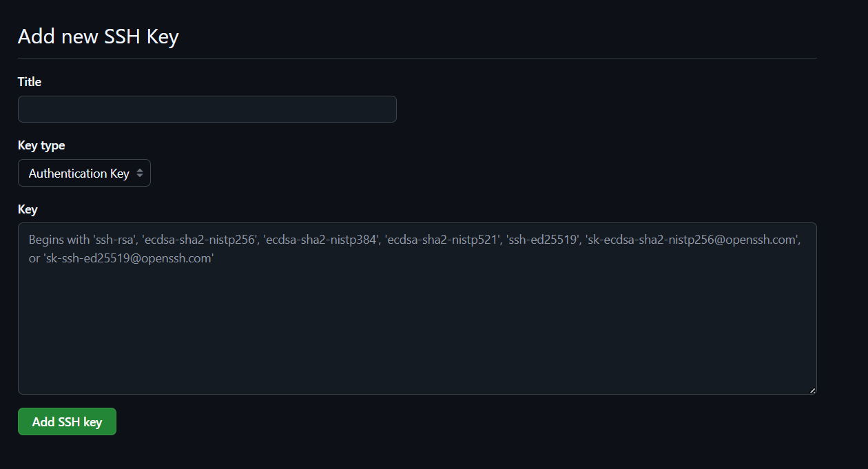This screenshot has height=469, width=868.
Task: Click the 'ssh-ed25519' placeholder text
Action: [x=544, y=240]
